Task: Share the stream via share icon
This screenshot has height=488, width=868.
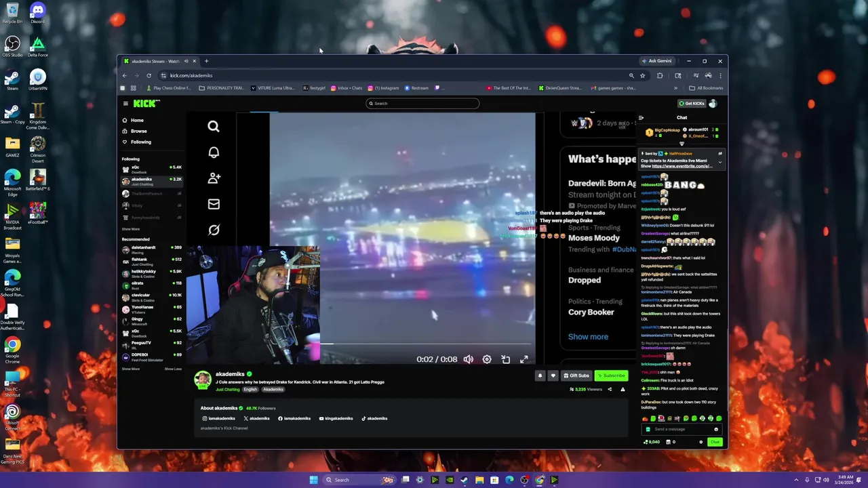Action: pos(610,389)
